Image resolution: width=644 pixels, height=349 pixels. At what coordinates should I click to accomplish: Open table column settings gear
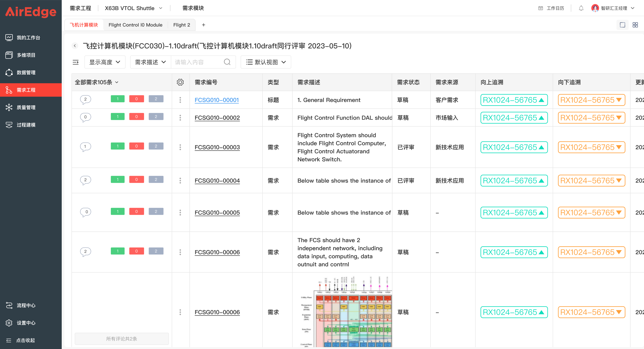tap(180, 82)
